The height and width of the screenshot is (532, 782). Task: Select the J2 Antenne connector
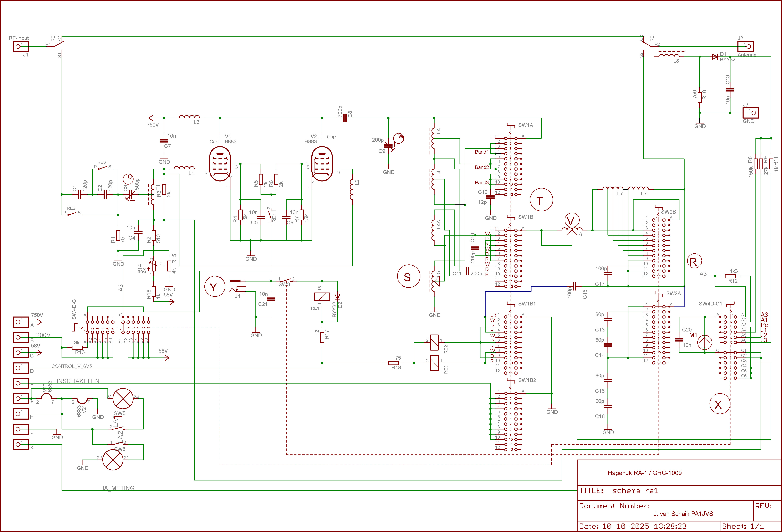(x=745, y=46)
